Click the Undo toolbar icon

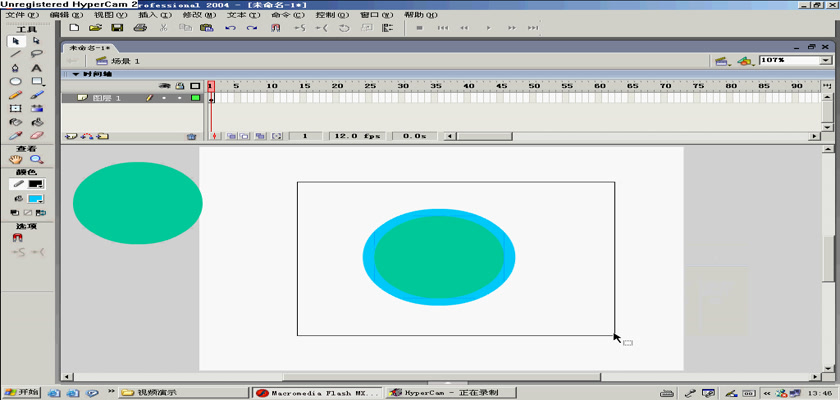tap(230, 28)
